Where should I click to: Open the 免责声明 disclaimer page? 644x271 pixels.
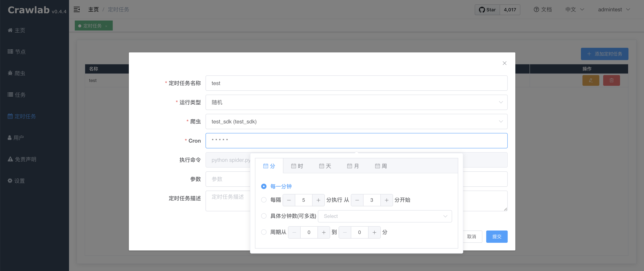click(25, 159)
